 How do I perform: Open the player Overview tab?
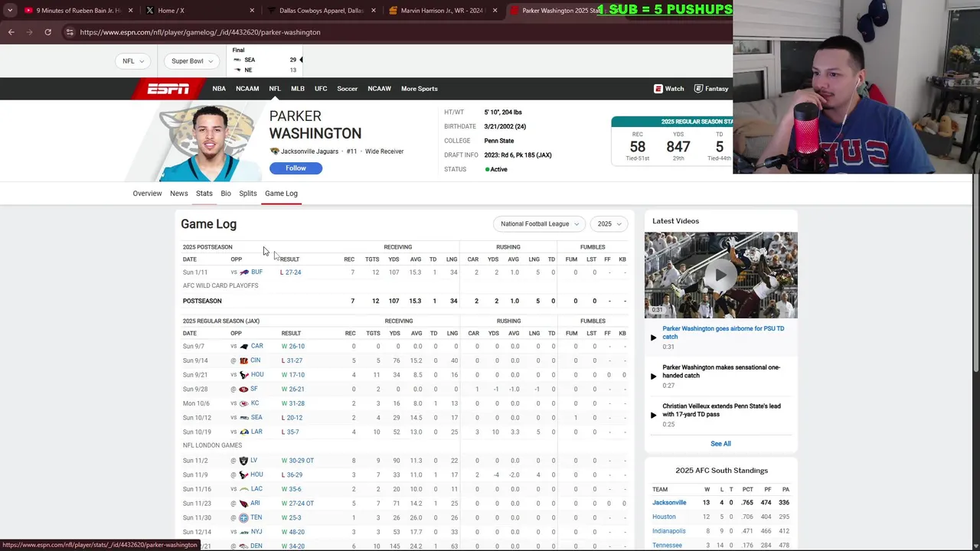[x=147, y=194]
